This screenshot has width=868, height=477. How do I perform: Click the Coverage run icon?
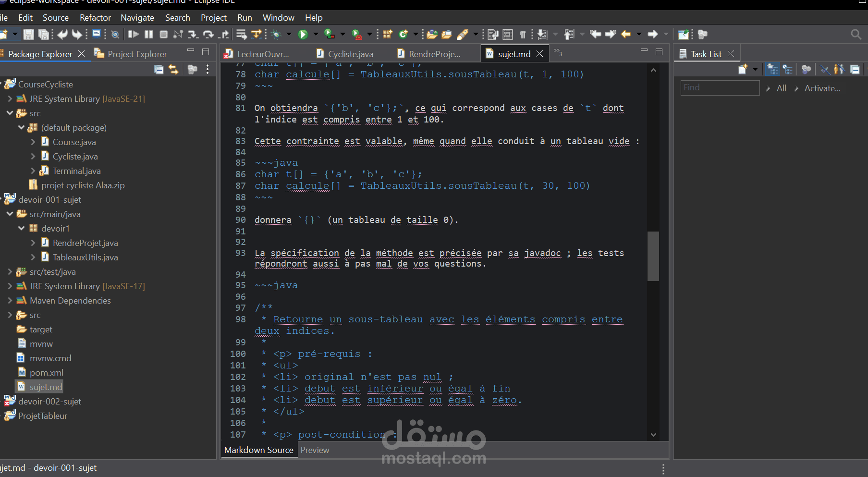(x=330, y=35)
